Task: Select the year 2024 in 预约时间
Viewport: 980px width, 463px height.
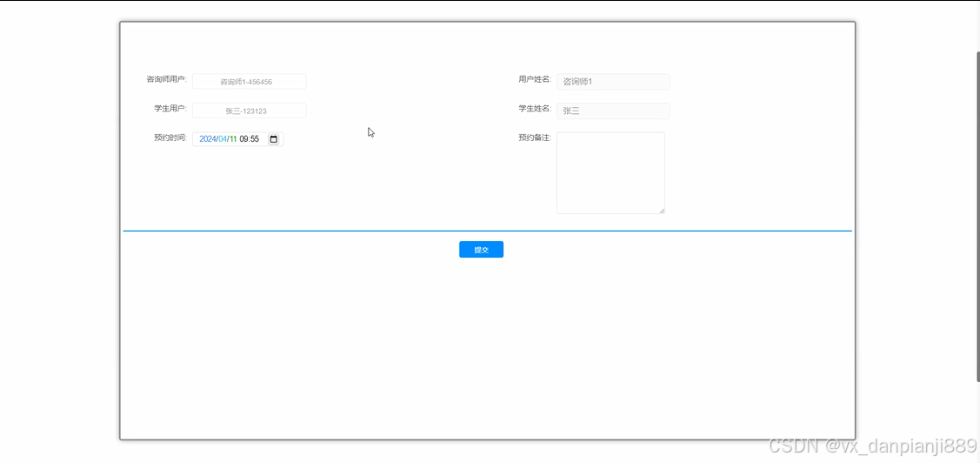Action: pos(208,139)
